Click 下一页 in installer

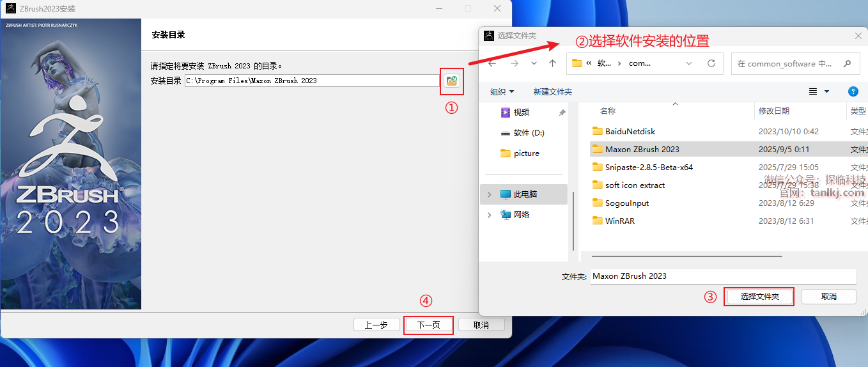click(x=429, y=325)
